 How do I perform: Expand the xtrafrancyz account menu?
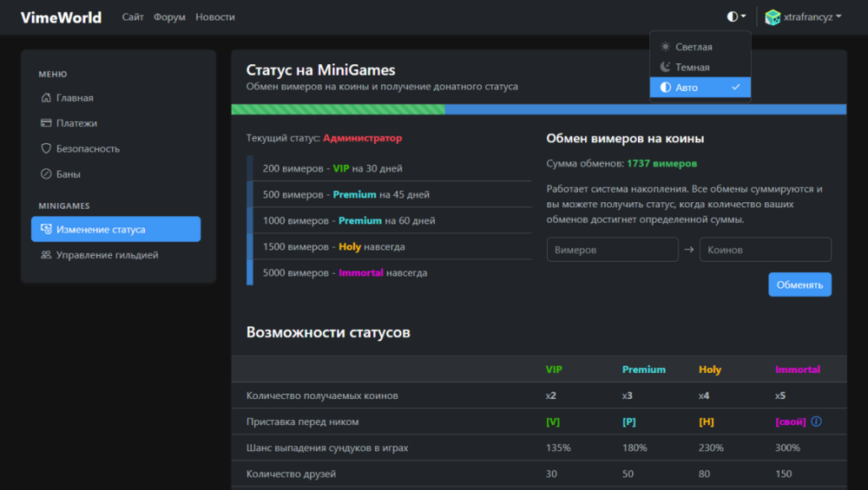(x=812, y=16)
